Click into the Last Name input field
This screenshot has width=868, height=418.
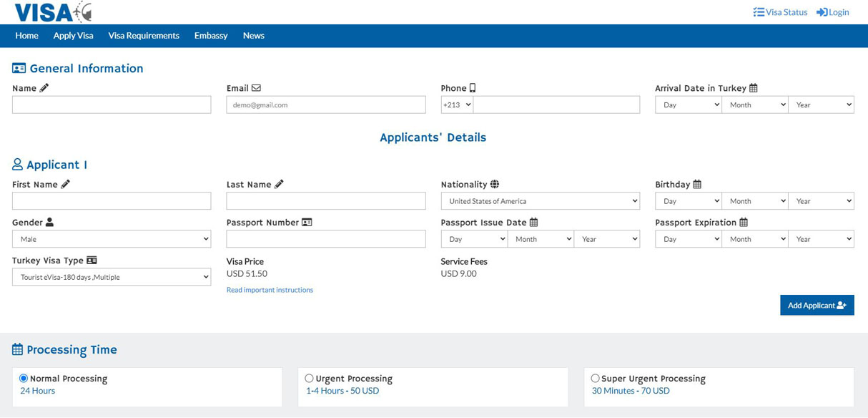point(326,201)
